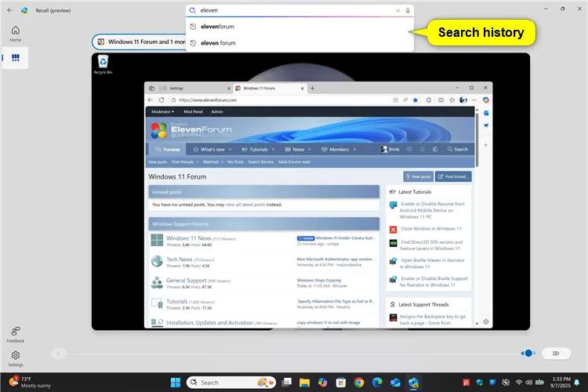Open the forum Search button
588x392 pixels.
click(458, 149)
